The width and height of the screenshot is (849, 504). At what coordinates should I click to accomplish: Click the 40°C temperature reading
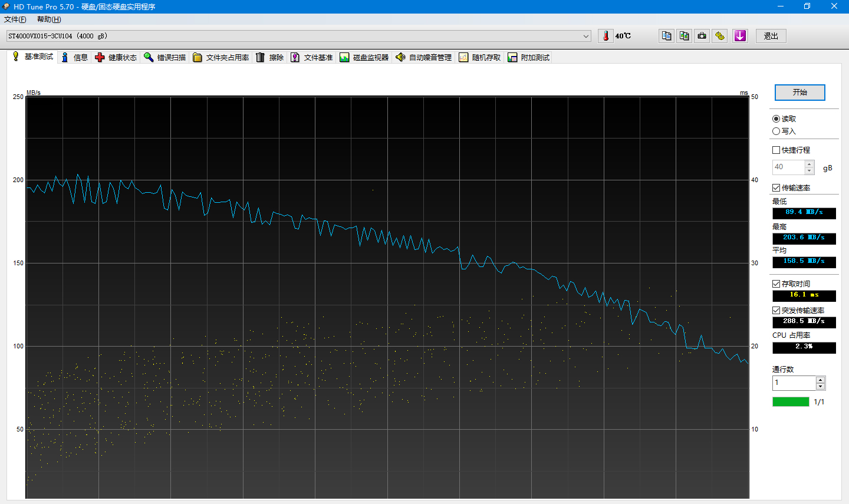pos(623,36)
